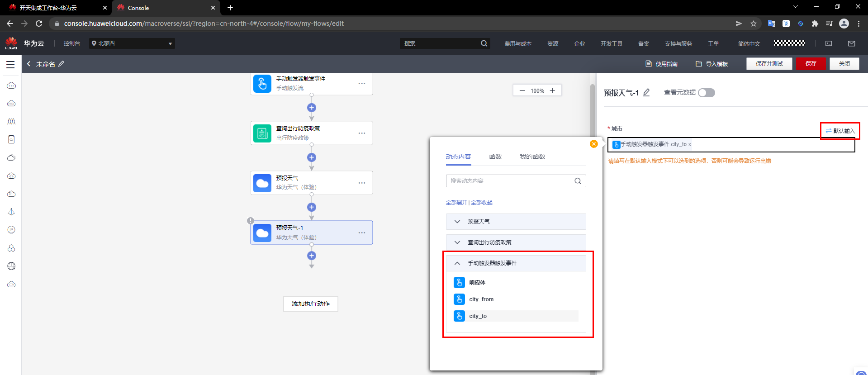Viewport: 868px width, 375px height.
Task: Open the 使用指南 guide
Action: click(661, 64)
